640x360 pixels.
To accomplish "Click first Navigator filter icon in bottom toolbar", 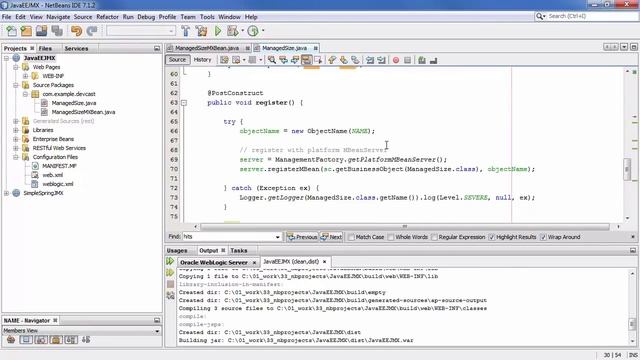I will tap(11, 340).
